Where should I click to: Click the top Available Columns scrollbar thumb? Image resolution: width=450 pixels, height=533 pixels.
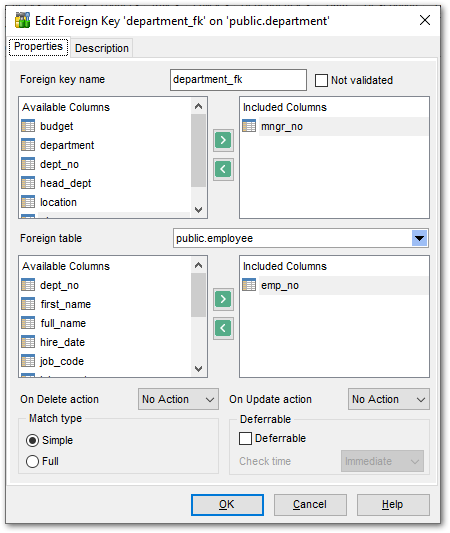(198, 150)
